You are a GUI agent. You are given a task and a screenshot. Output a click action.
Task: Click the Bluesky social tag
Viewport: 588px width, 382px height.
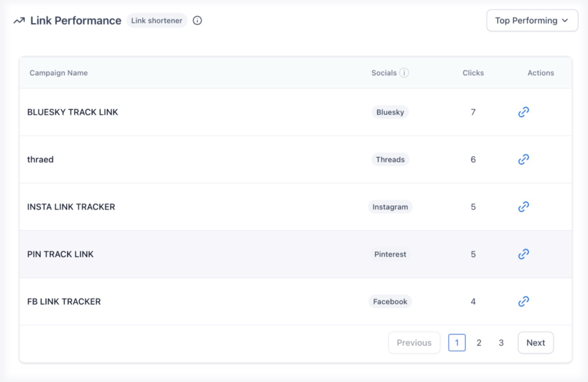point(390,112)
